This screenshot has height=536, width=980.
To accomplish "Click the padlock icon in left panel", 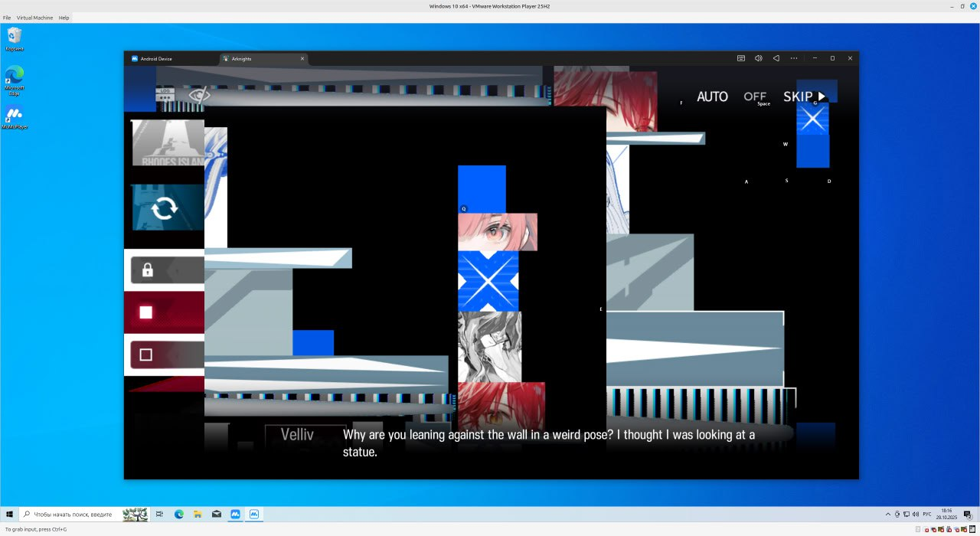I will point(148,270).
